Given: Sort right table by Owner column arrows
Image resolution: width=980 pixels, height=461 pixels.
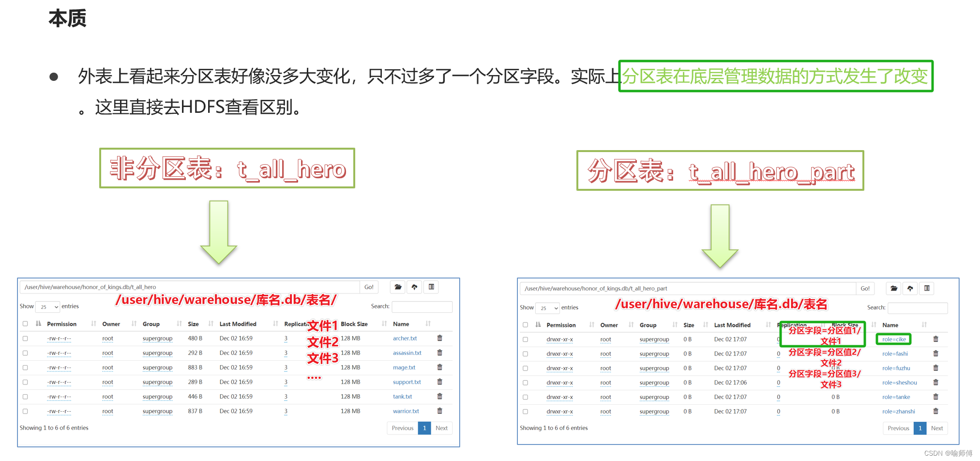Looking at the screenshot, I should click(x=631, y=325).
